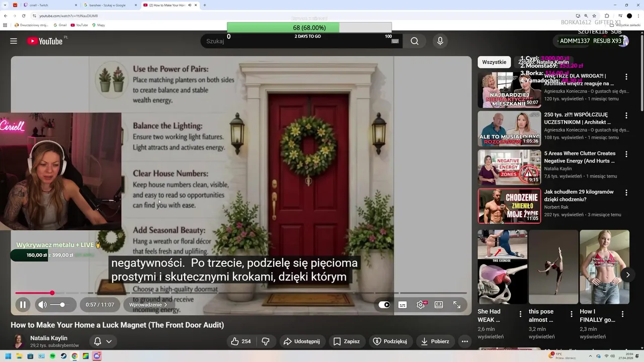Click the Pobierz download button
Viewport: 644px width, 362px height.
click(x=435, y=341)
